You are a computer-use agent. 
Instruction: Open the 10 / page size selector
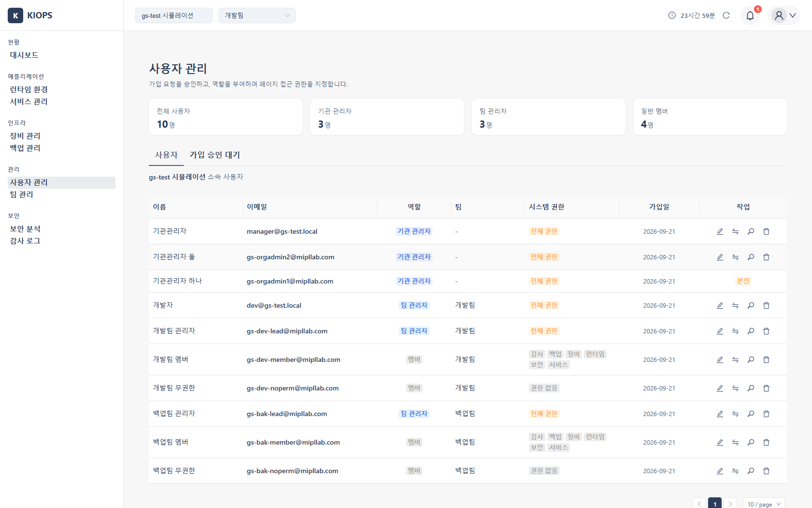click(x=764, y=504)
